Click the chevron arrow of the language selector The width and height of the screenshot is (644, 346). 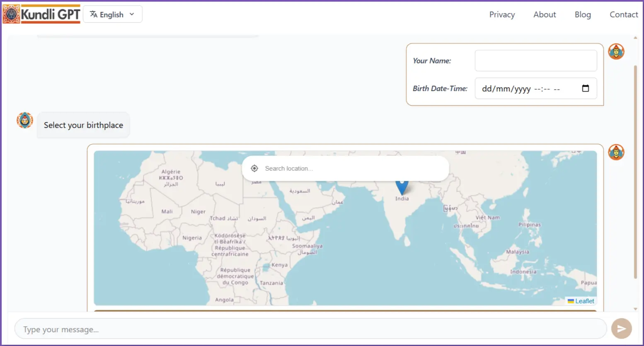pos(132,14)
